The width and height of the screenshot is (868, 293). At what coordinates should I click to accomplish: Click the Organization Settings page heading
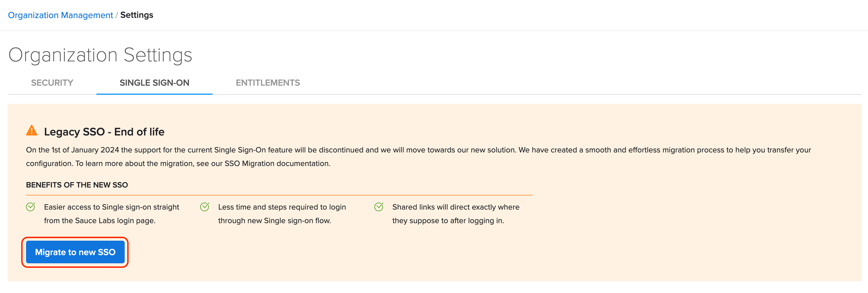100,55
